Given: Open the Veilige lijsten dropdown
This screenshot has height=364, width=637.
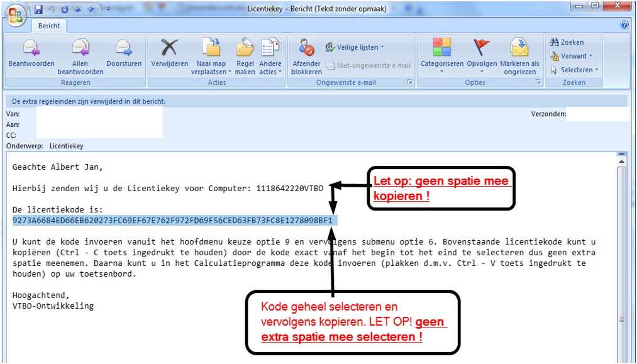Looking at the screenshot, I should (x=355, y=47).
